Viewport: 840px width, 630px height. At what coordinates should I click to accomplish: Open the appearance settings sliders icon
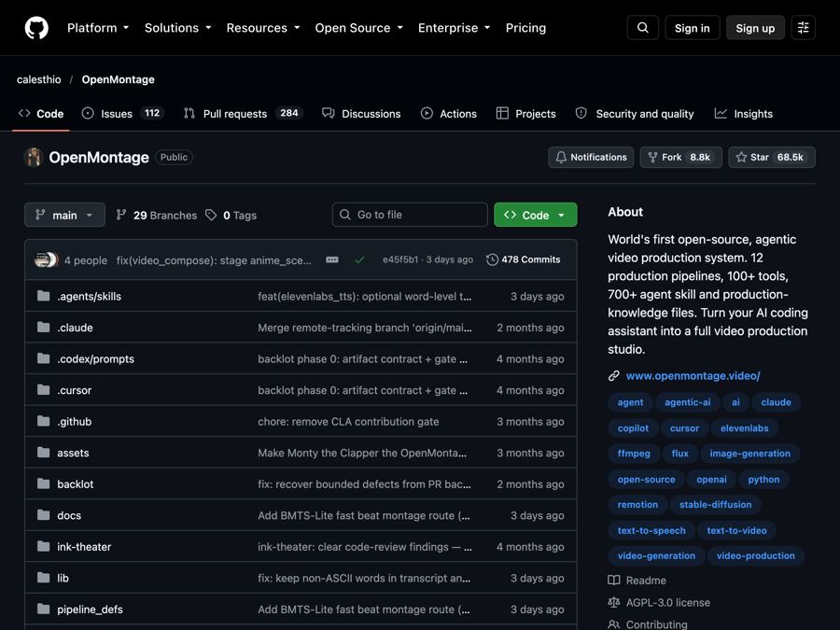click(x=803, y=28)
